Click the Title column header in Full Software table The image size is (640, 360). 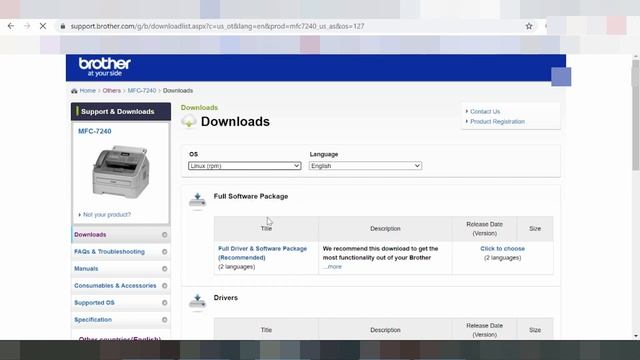point(266,229)
